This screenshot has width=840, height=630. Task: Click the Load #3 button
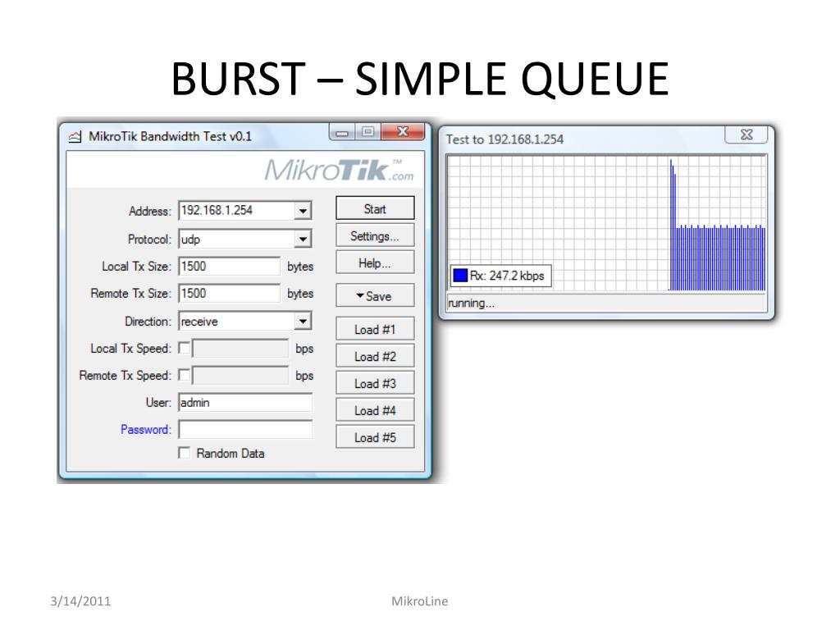(375, 384)
